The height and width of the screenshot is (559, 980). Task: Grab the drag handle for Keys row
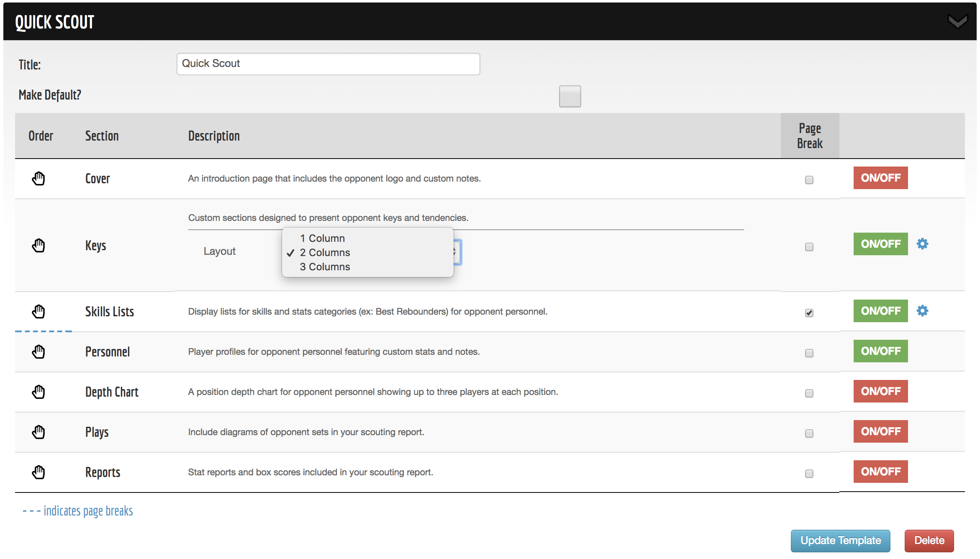pos(38,246)
